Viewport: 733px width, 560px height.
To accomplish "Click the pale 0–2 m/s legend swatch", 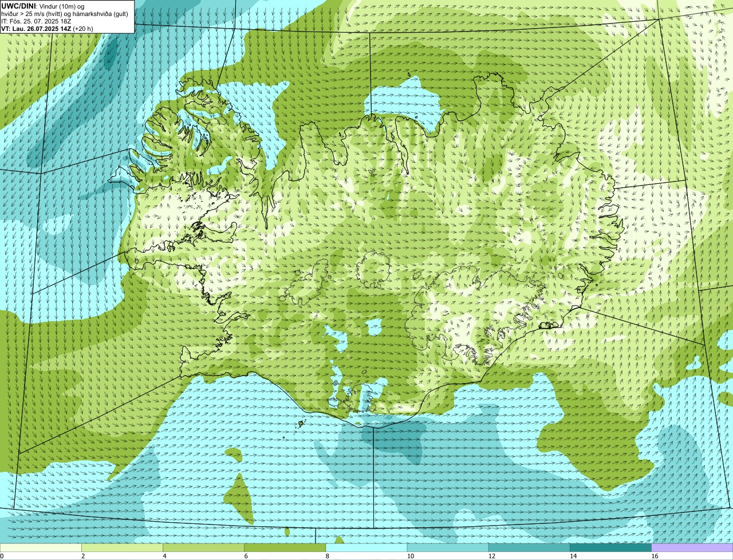I will tap(41, 548).
